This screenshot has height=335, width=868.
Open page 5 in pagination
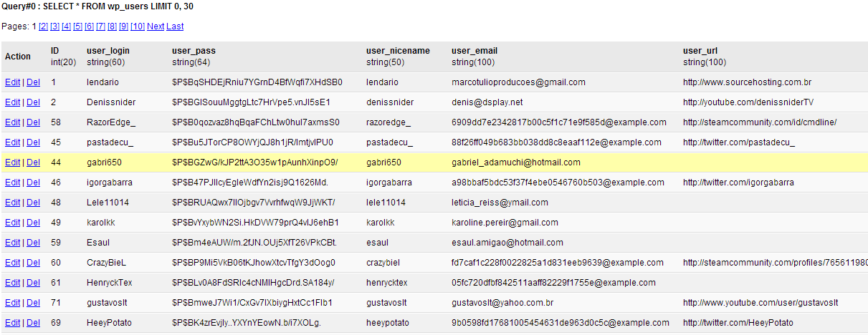coord(77,26)
